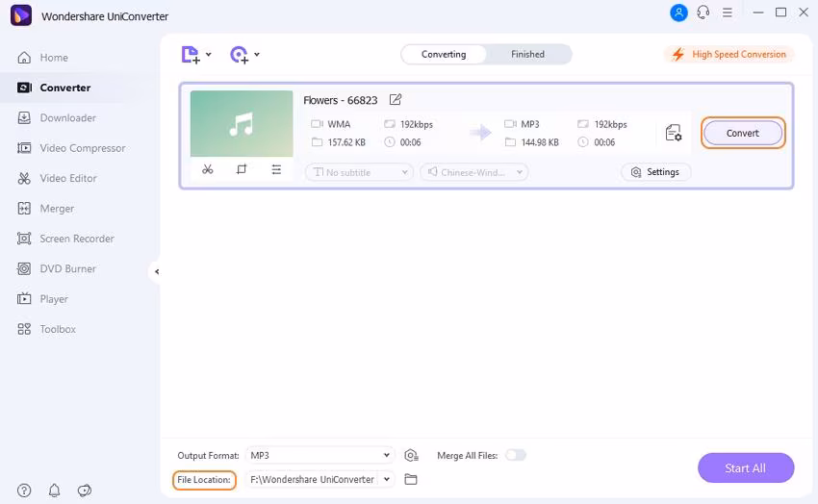Open the Downloader section

tap(57, 117)
